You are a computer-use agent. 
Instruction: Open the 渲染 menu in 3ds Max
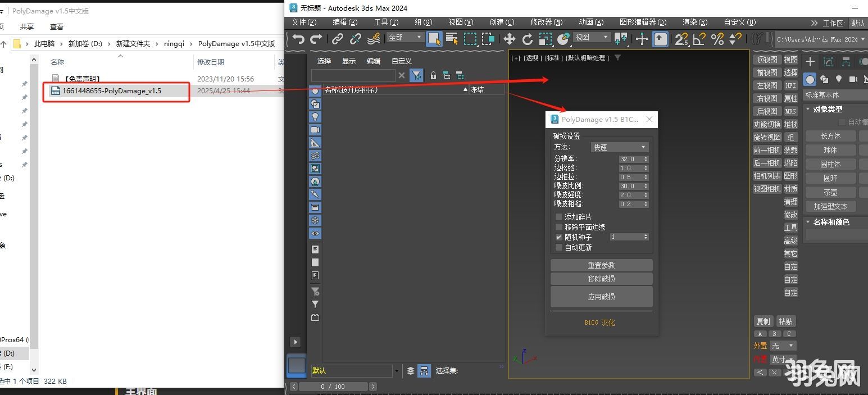tap(695, 22)
